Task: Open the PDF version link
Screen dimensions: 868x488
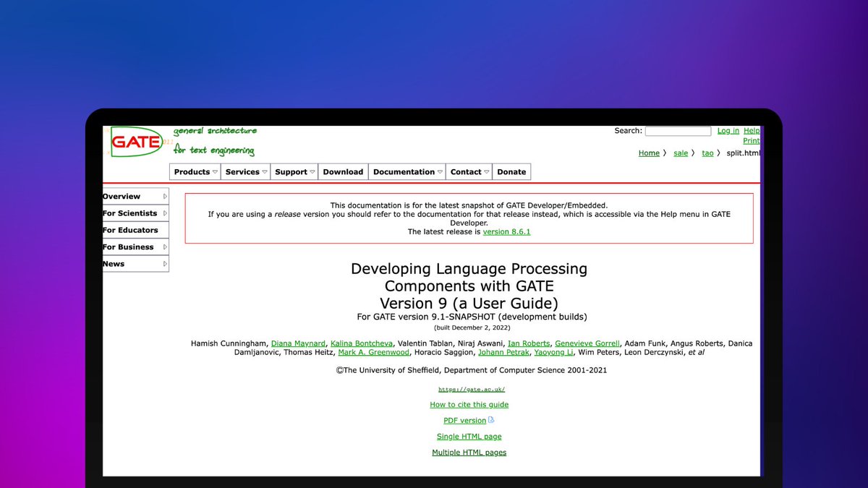Action: tap(464, 421)
